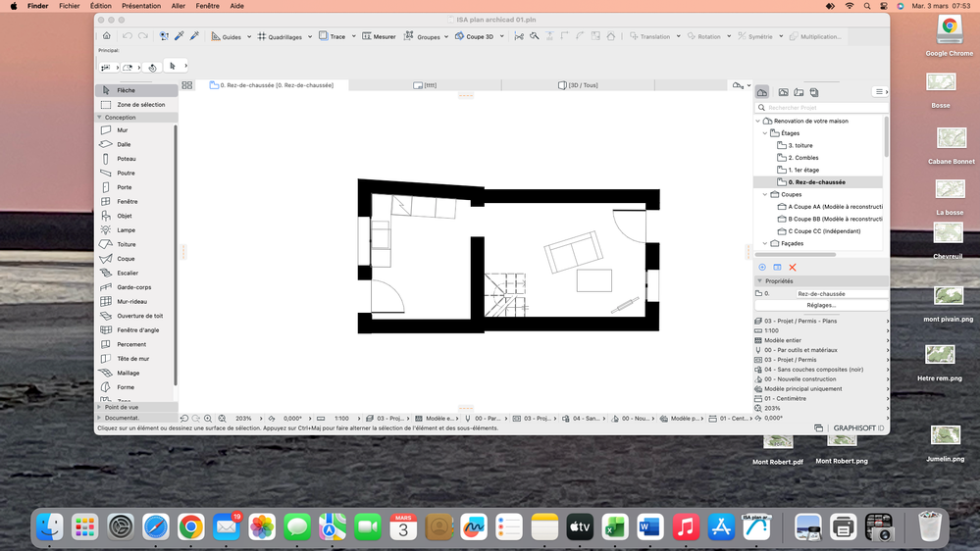
Task: Choose the Lampe tool
Action: click(x=136, y=229)
